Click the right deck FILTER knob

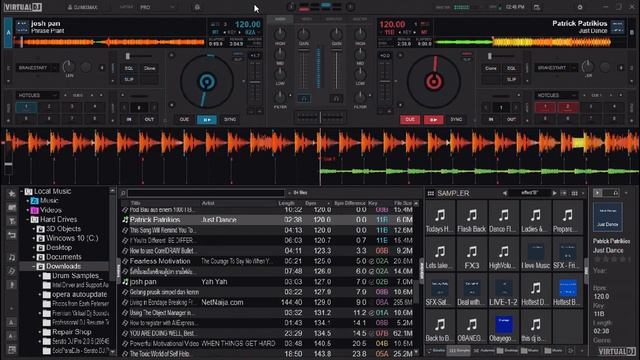pos(360,97)
